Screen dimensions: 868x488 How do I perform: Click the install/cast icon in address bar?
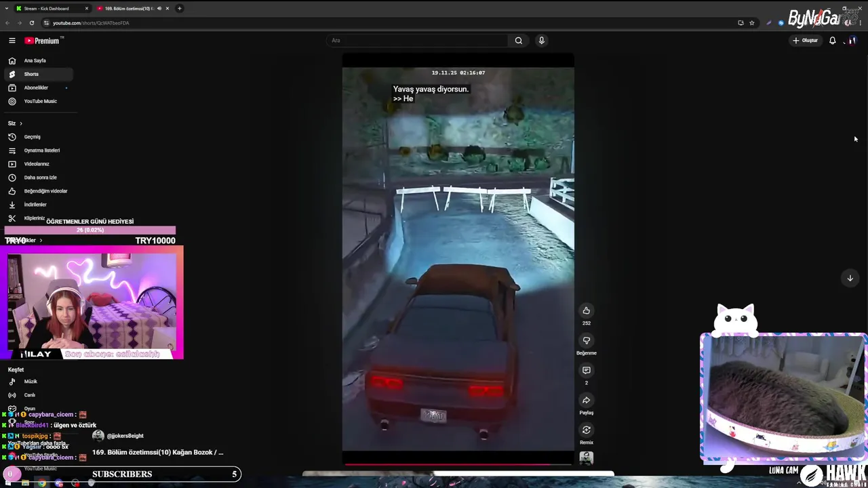click(741, 22)
